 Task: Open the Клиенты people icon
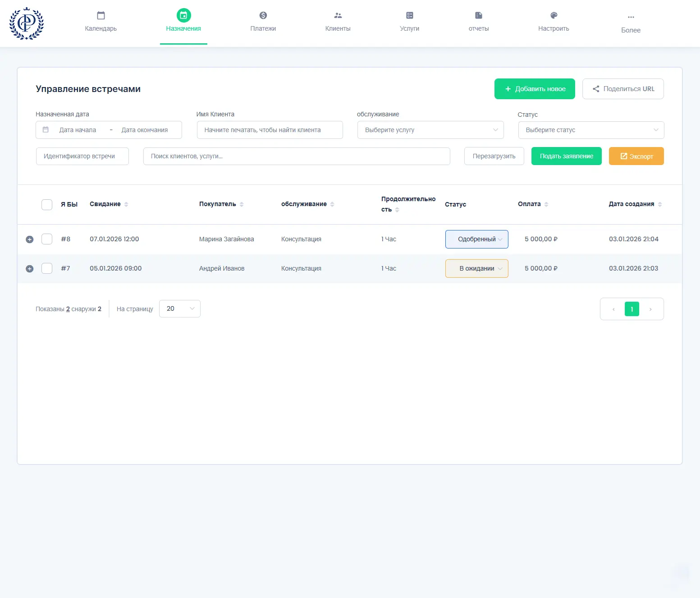pyautogui.click(x=338, y=15)
